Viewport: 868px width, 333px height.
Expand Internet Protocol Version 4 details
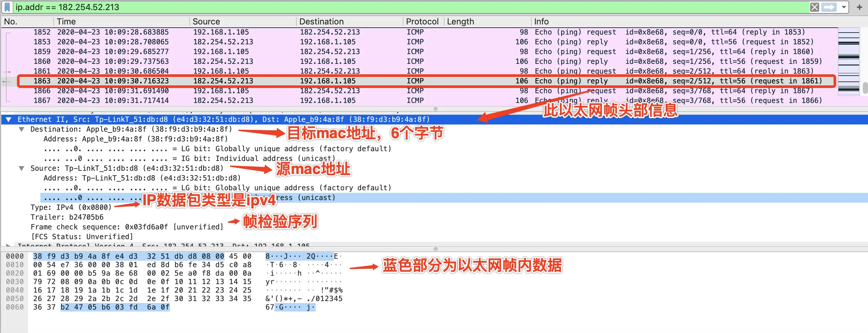click(7, 246)
